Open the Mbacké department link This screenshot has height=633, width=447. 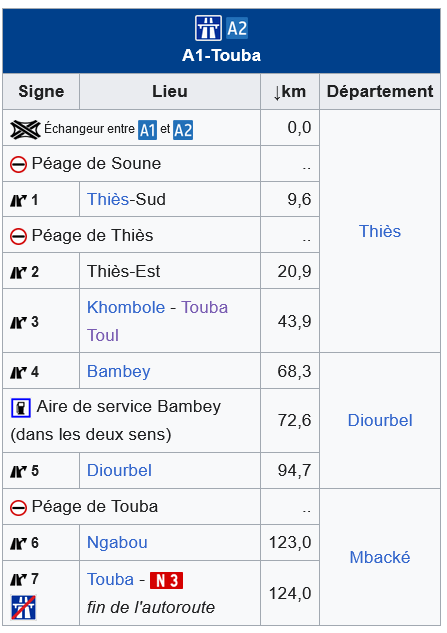point(380,558)
